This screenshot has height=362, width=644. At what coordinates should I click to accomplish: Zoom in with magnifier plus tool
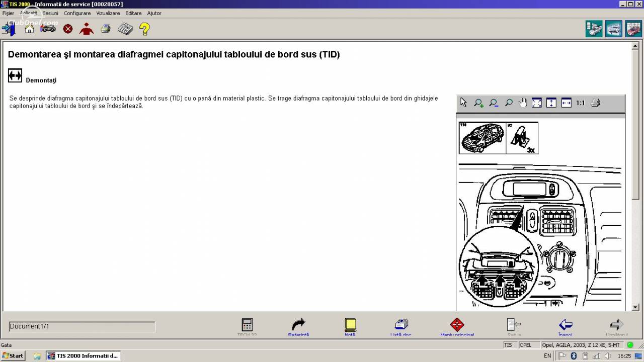point(478,103)
